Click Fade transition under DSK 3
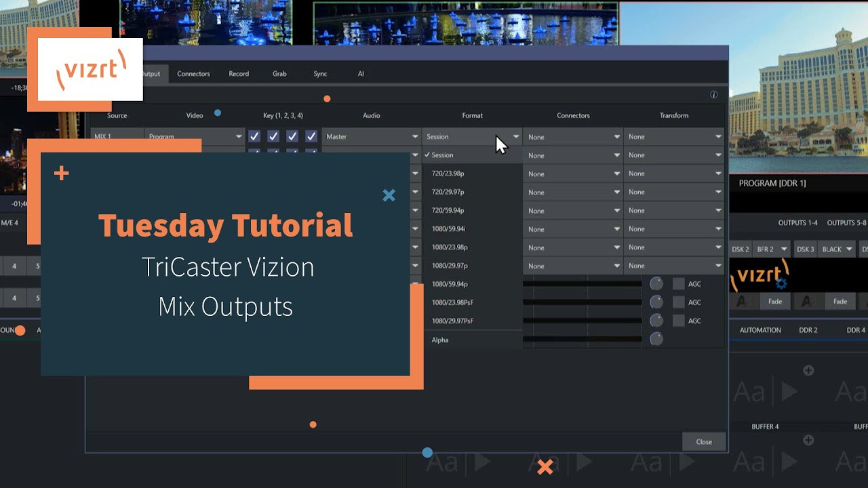Viewport: 868px width, 488px height. click(x=840, y=302)
